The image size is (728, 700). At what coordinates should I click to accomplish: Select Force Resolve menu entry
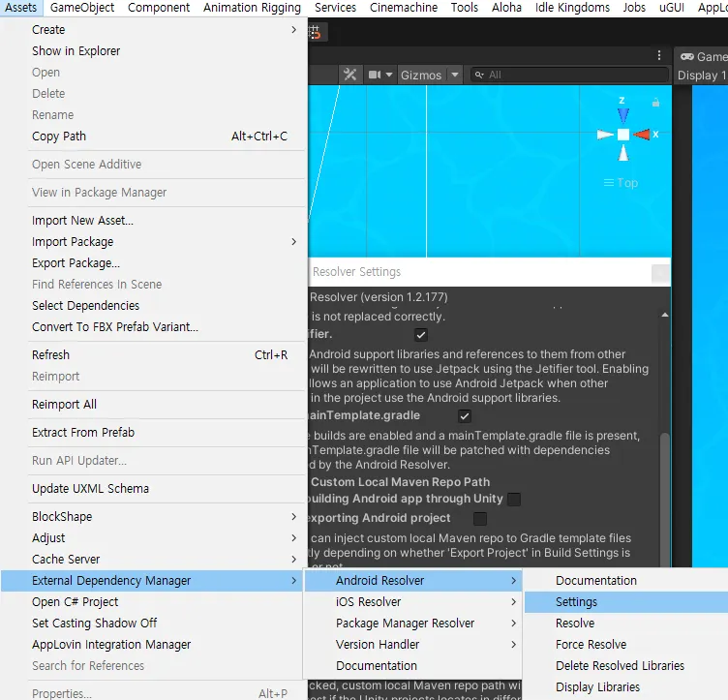pos(626,645)
